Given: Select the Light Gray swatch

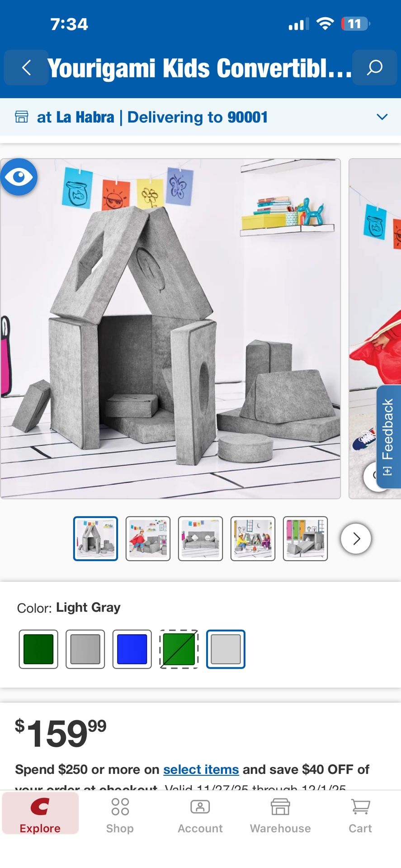Looking at the screenshot, I should [x=226, y=649].
